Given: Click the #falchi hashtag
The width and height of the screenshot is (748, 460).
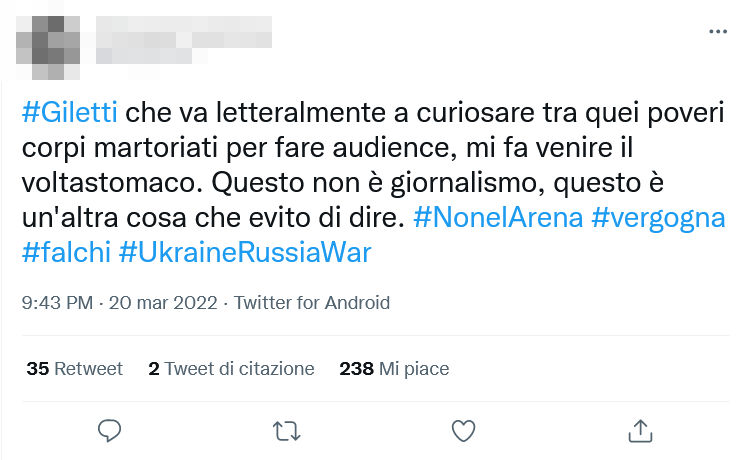Looking at the screenshot, I should 65,253.
